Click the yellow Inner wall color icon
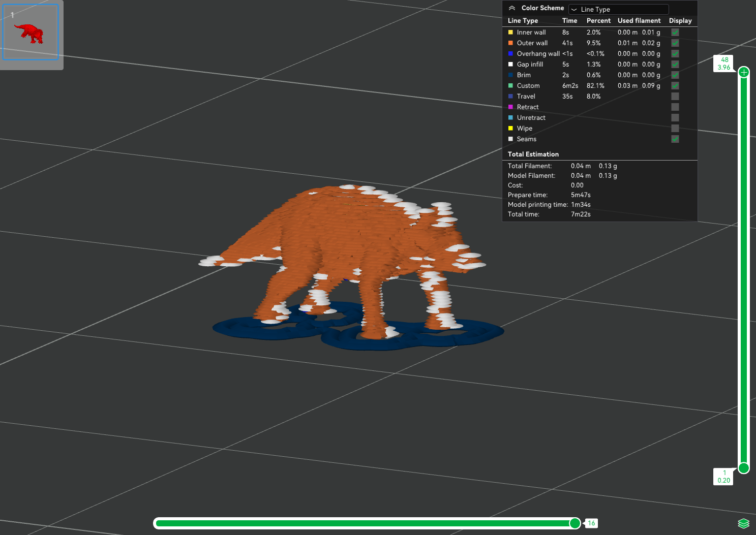756x535 pixels. coord(510,33)
